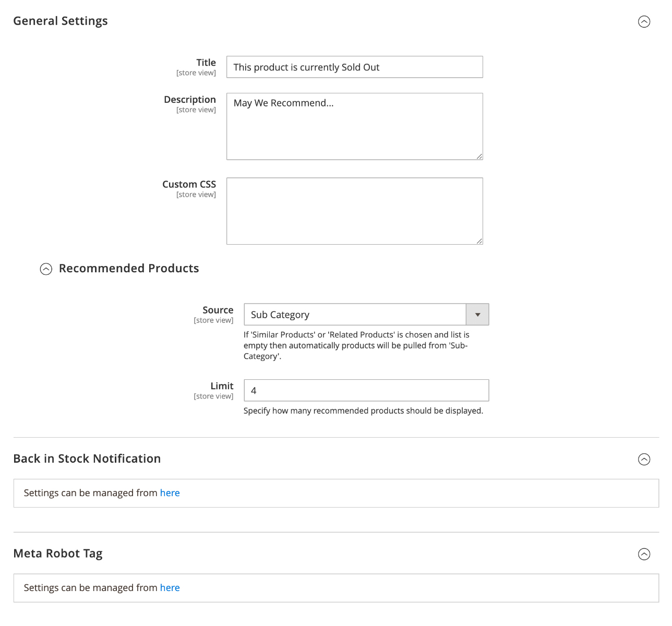Click the resize grip of the Custom CSS textarea
Image resolution: width=672 pixels, height=626 pixels.
(x=479, y=241)
